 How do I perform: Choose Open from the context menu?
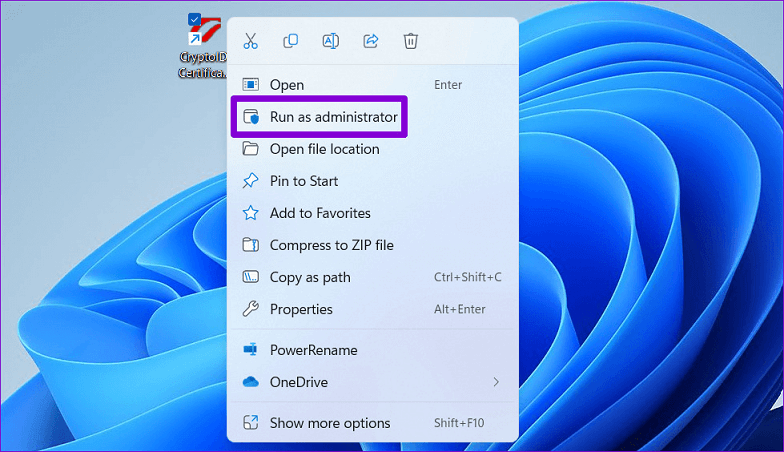point(286,85)
